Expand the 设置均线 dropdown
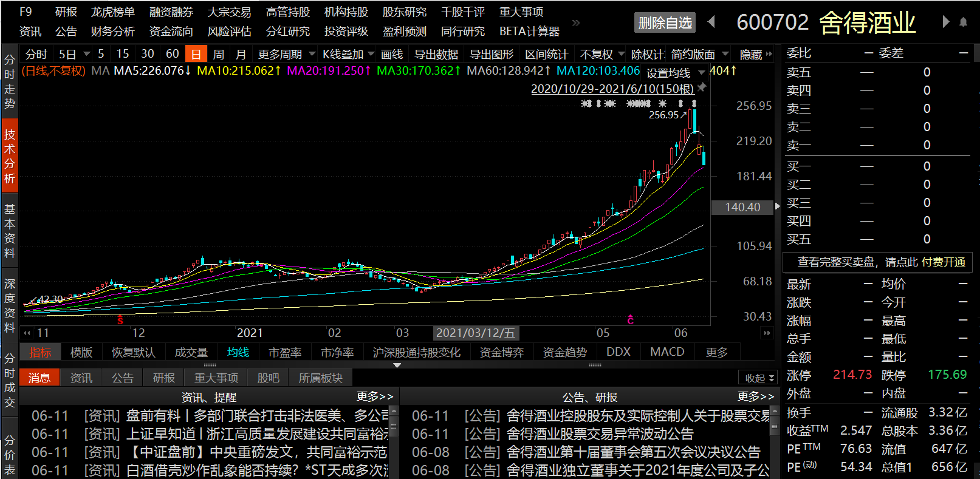 [674, 73]
